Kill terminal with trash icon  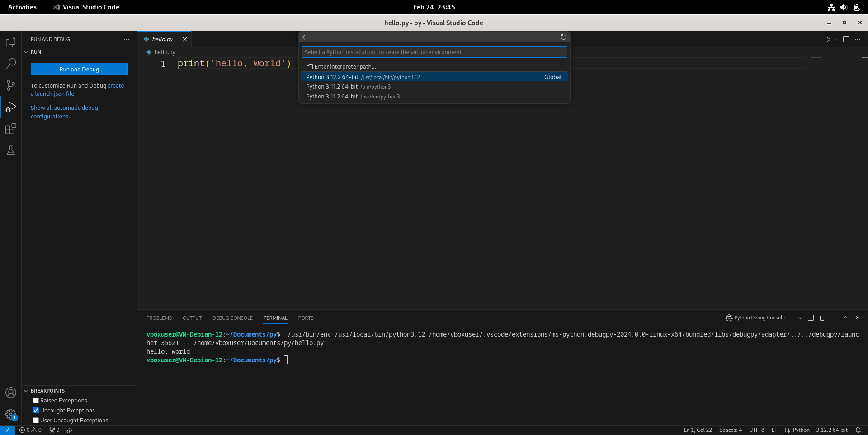click(822, 318)
